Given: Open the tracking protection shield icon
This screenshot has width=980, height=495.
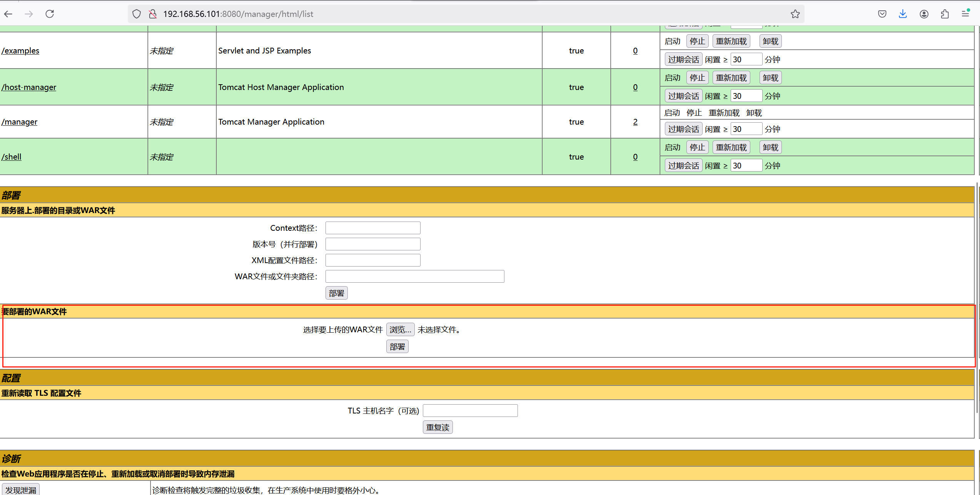Looking at the screenshot, I should tap(137, 14).
